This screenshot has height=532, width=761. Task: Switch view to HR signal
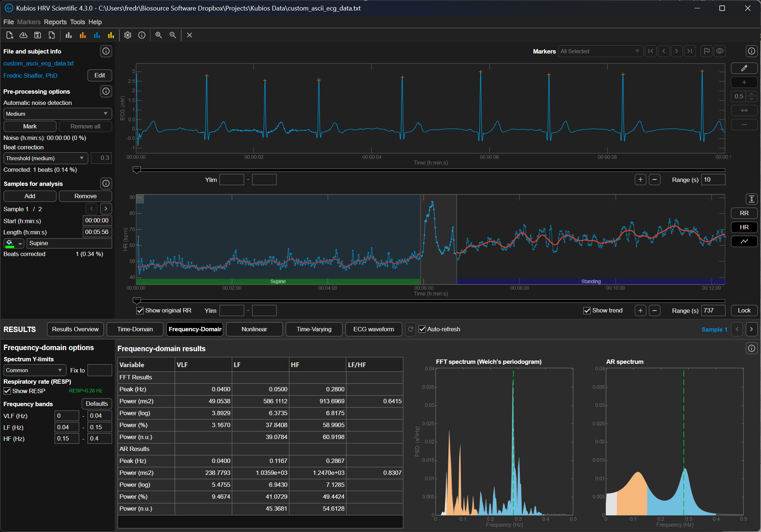point(744,227)
